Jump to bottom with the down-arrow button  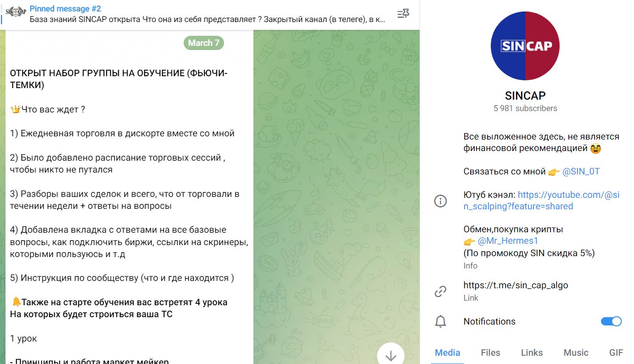(391, 355)
